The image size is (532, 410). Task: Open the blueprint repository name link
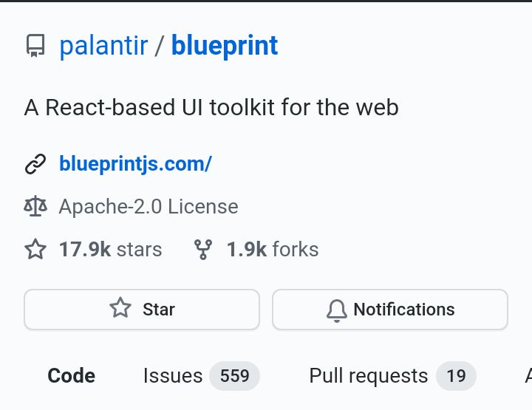point(225,46)
